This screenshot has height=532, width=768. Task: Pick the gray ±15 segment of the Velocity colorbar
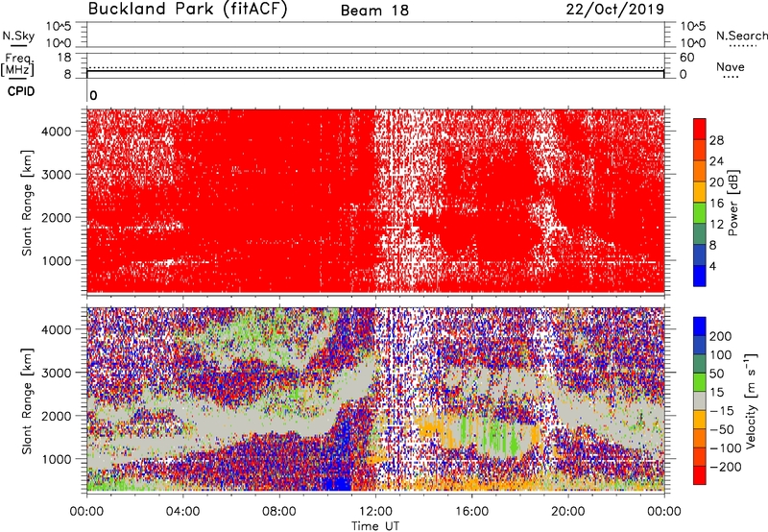pos(700,400)
